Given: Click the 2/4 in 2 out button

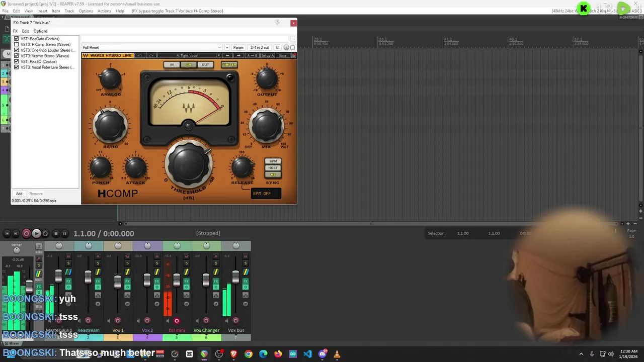Looking at the screenshot, I should tap(260, 48).
